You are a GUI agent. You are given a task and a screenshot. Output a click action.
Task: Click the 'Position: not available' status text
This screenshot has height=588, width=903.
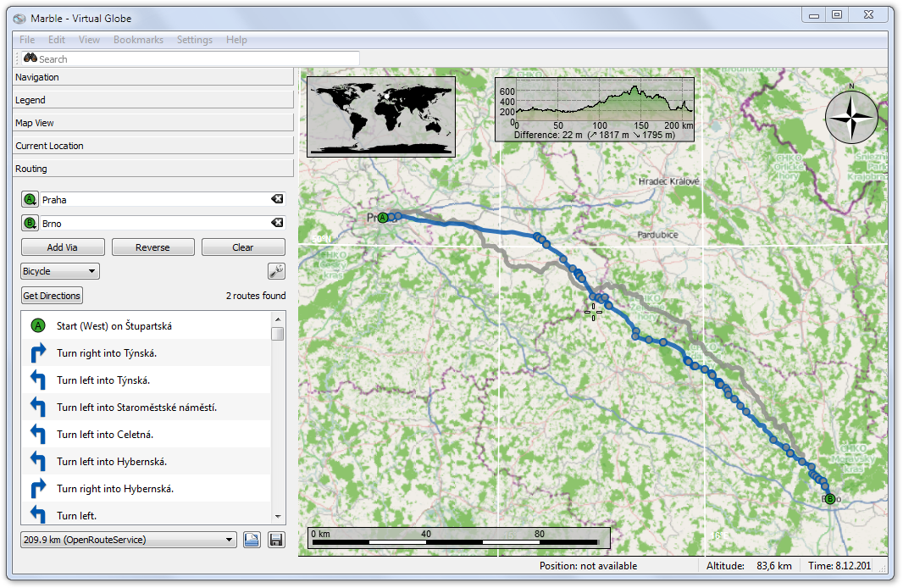[588, 565]
